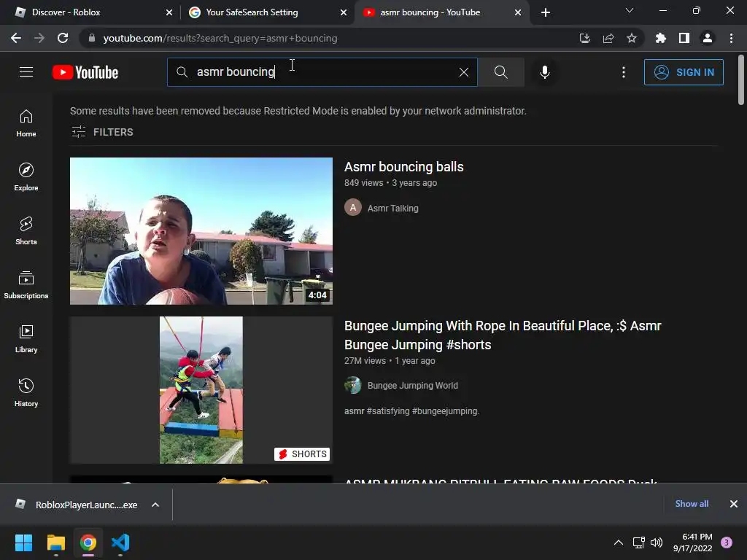Close the downloads bar

point(734,504)
